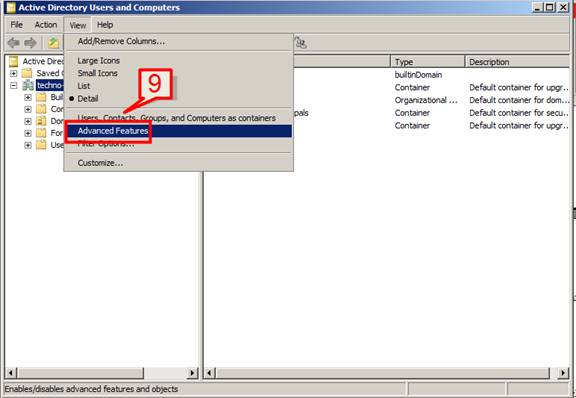Choose Filter Options from View menu
This screenshot has width=576, height=398.
[106, 144]
